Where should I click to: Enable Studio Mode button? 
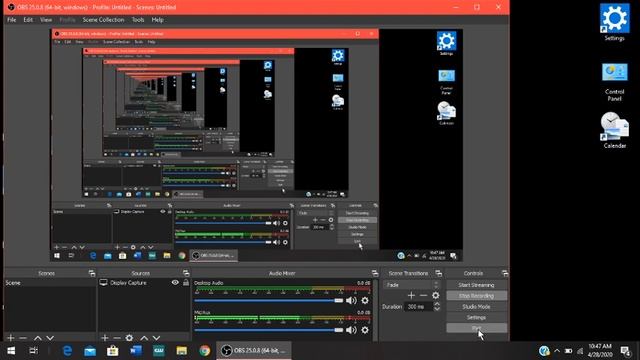pyautogui.click(x=476, y=307)
